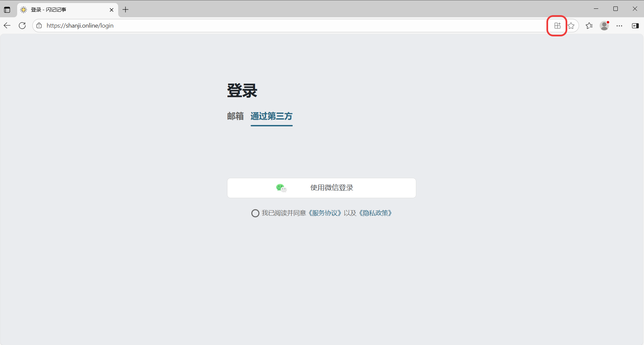
Task: Toggle the browser sidebar panel
Action: click(x=635, y=26)
